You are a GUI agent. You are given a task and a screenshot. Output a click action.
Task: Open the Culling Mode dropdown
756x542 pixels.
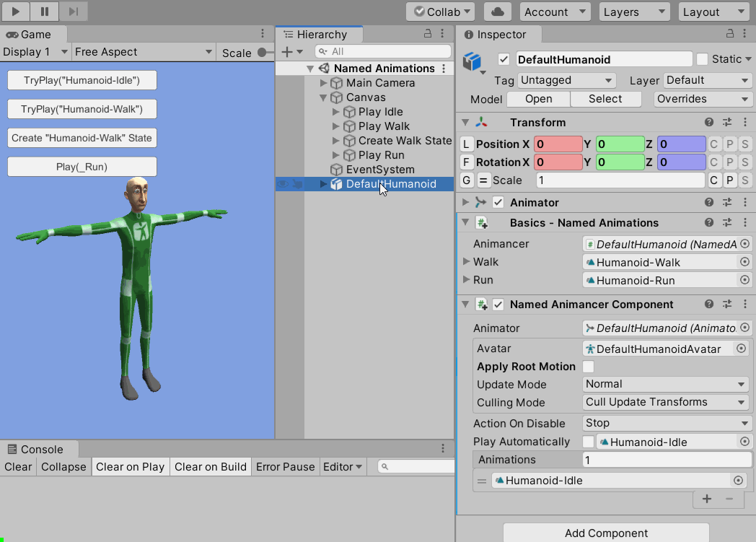pyautogui.click(x=667, y=402)
